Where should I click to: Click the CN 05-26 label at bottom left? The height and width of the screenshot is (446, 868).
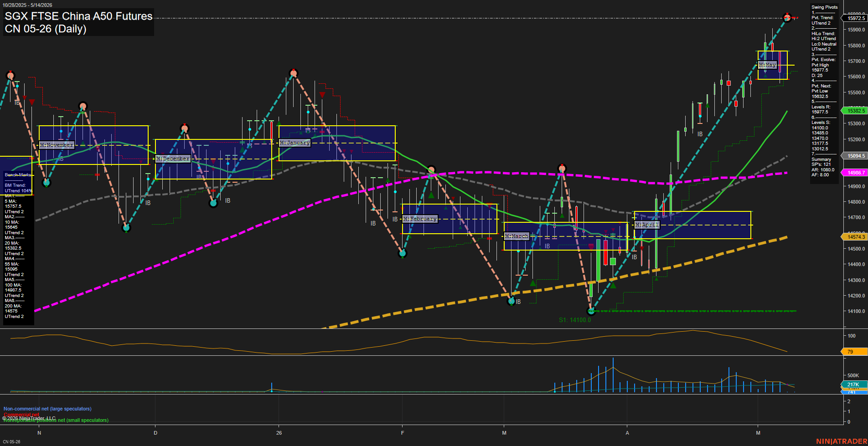click(11, 441)
